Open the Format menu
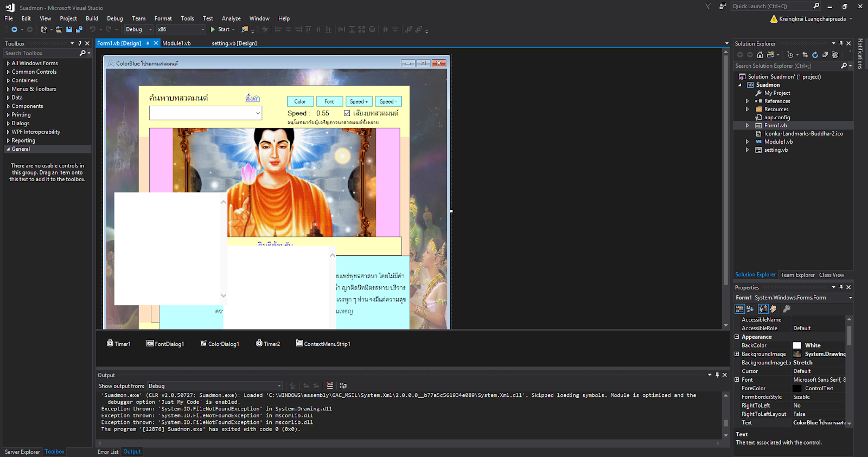This screenshot has height=457, width=868. pyautogui.click(x=163, y=18)
